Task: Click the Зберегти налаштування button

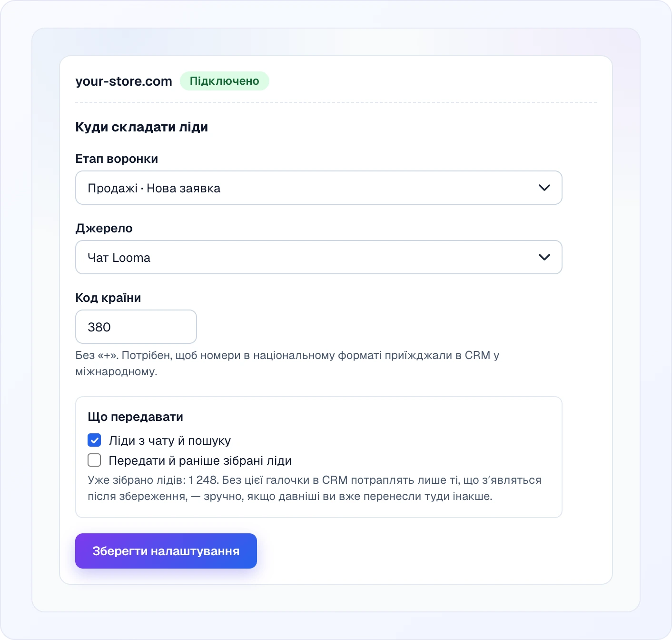Action: point(166,551)
